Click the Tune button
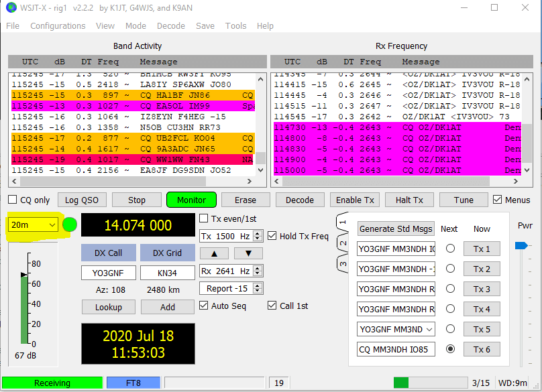 464,200
